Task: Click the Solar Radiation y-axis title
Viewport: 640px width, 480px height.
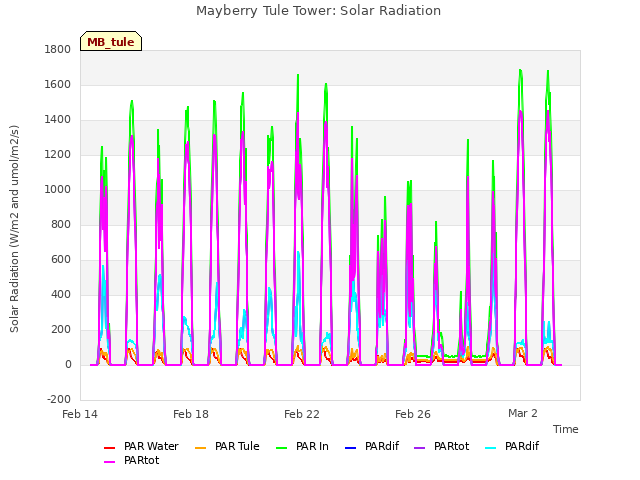Action: coord(14,229)
